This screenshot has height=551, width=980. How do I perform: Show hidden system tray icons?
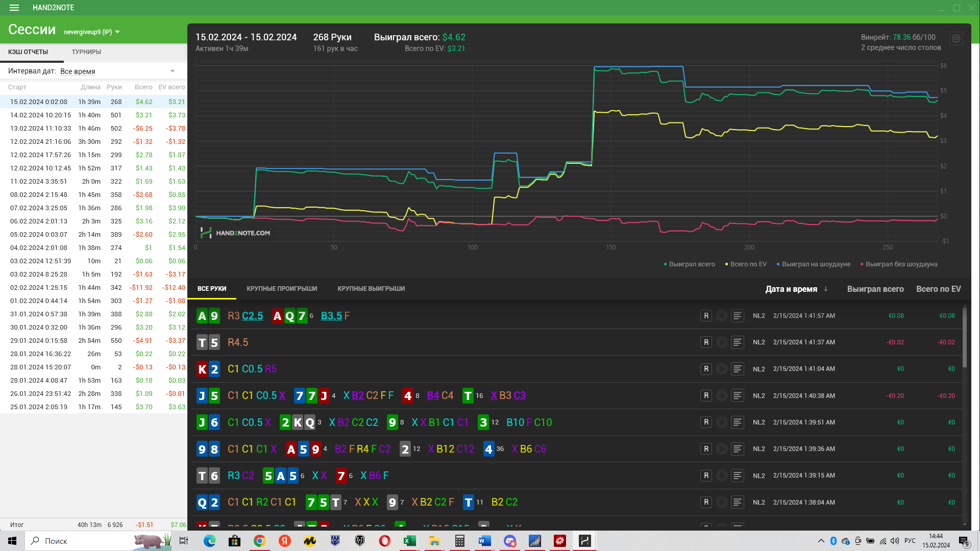click(821, 541)
